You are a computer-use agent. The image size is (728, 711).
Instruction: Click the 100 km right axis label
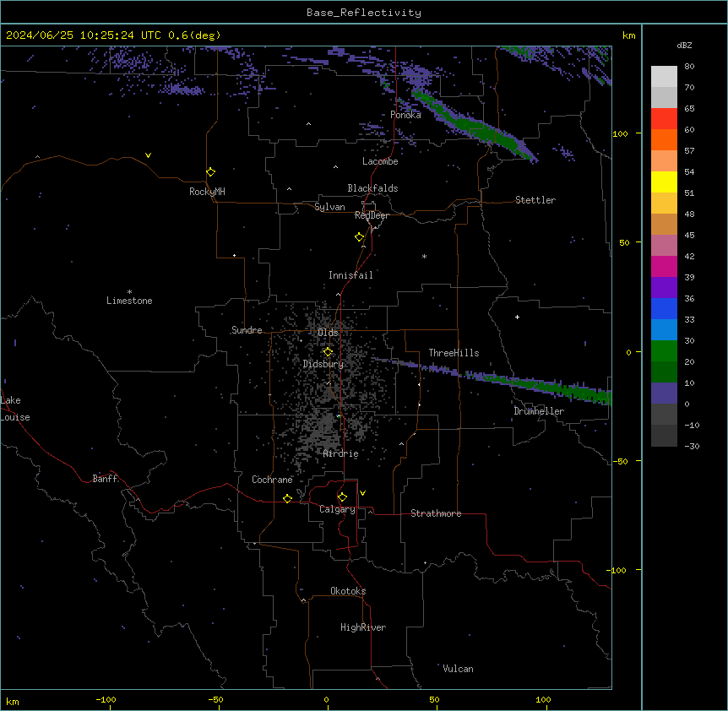click(620, 133)
